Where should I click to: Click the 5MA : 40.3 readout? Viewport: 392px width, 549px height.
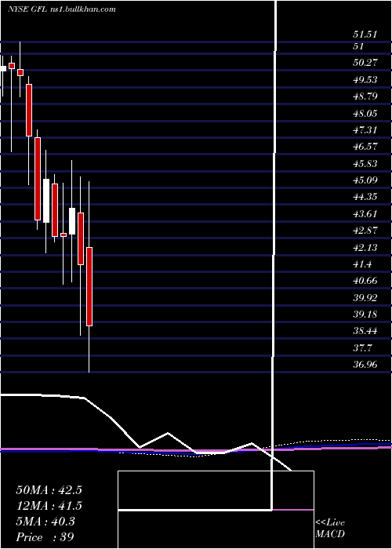click(45, 522)
